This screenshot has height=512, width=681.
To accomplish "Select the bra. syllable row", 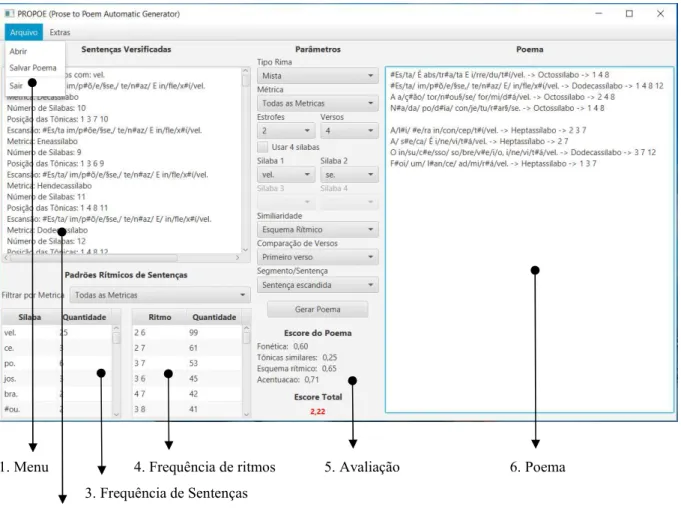I will pos(57,394).
